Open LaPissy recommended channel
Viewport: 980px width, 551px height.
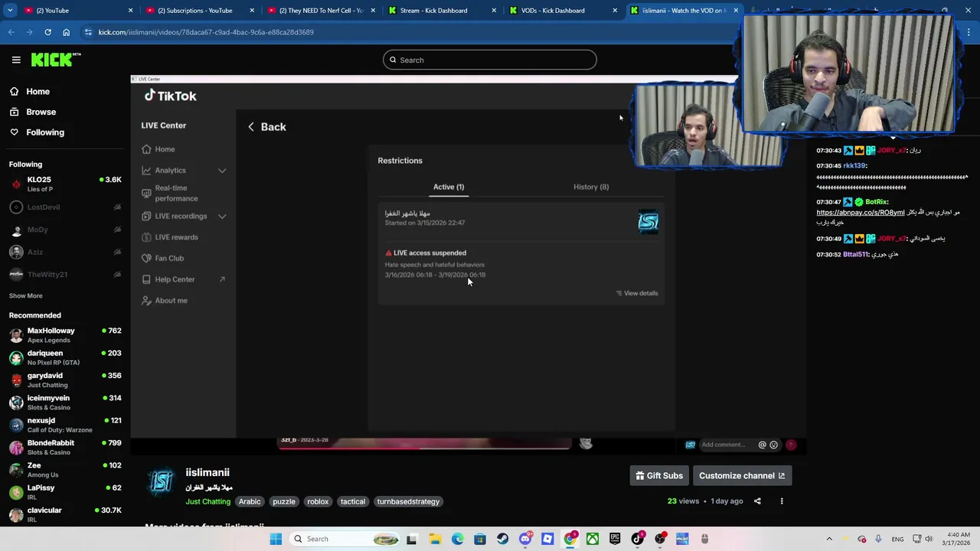pos(65,492)
